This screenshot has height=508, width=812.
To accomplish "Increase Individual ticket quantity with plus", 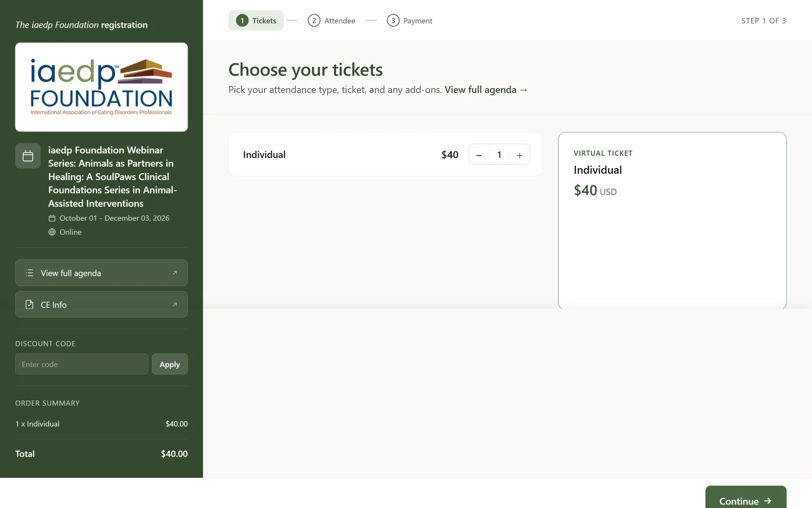I will (520, 155).
